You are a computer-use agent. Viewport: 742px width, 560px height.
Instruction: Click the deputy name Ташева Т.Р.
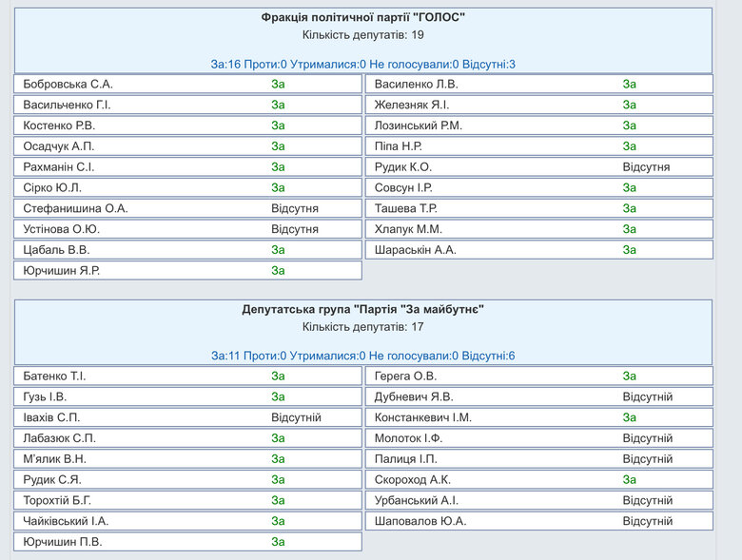405,208
